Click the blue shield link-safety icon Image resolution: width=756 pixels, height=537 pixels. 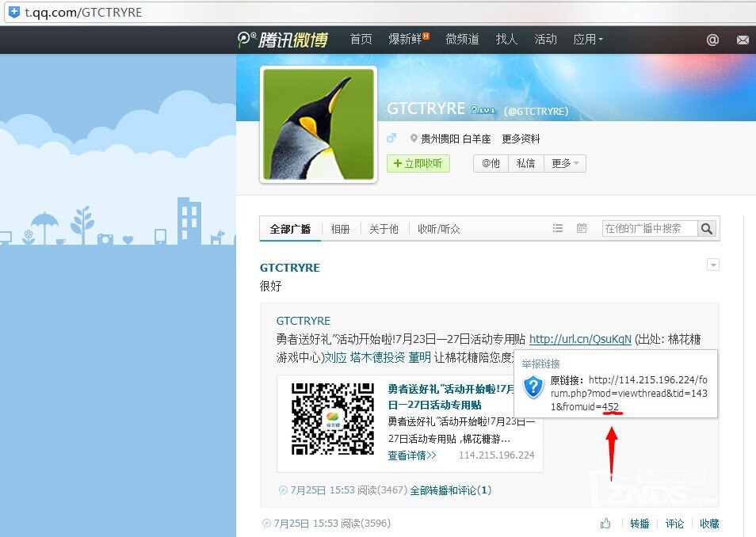[534, 387]
